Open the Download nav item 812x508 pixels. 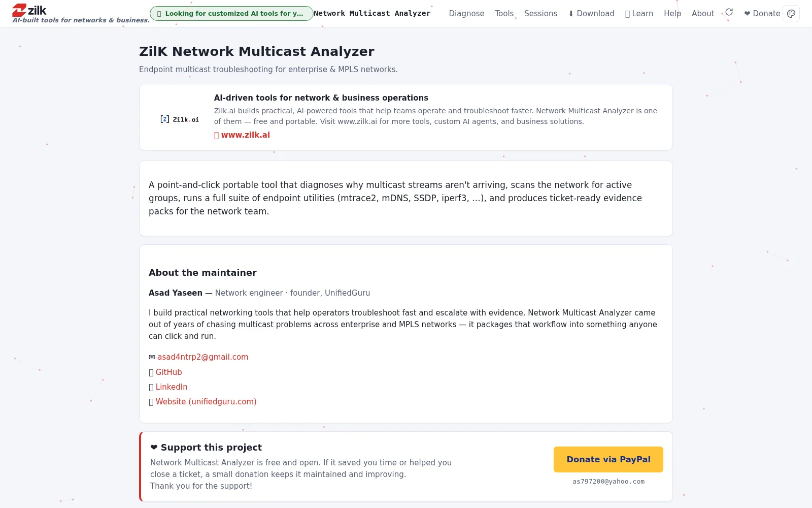coord(591,14)
